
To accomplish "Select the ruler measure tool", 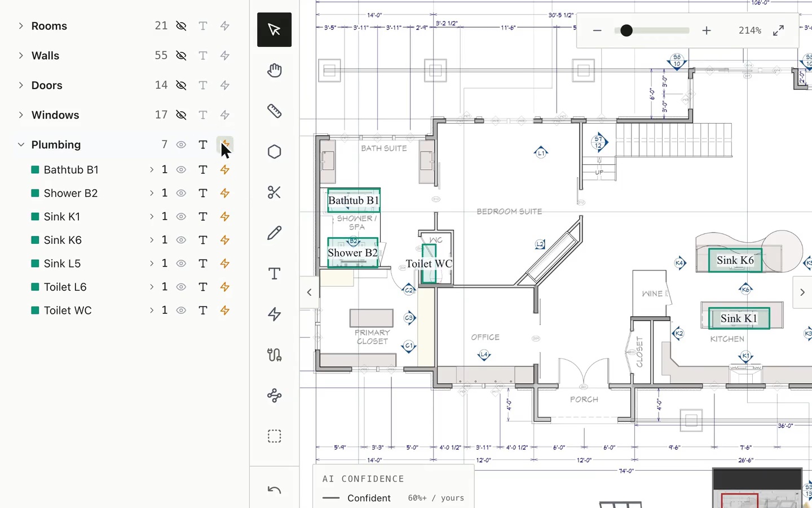I will click(x=274, y=111).
